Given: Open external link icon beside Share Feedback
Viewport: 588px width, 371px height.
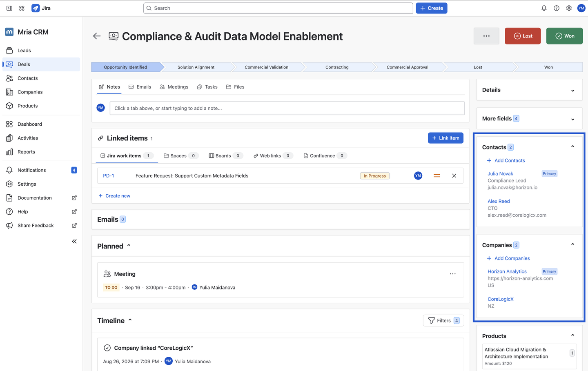Looking at the screenshot, I should pyautogui.click(x=74, y=226).
